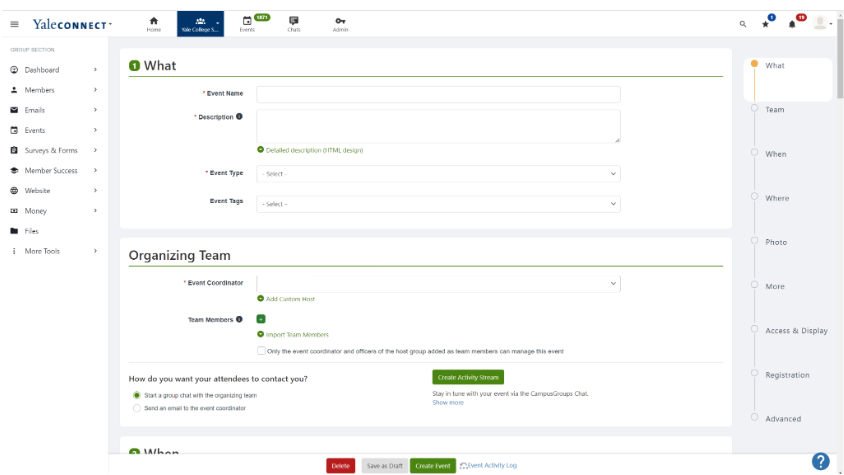Expand the More Tools chevron
Viewport: 844px width, 475px height.
(x=95, y=251)
